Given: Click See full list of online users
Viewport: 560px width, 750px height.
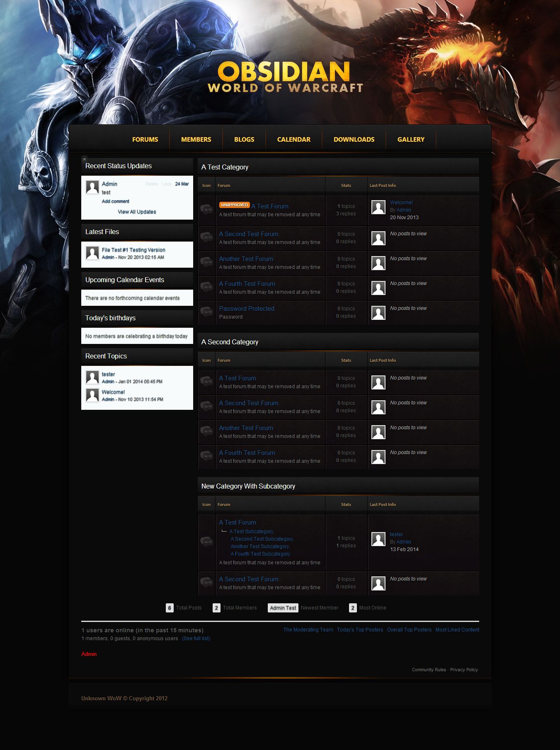Looking at the screenshot, I should tap(196, 639).
